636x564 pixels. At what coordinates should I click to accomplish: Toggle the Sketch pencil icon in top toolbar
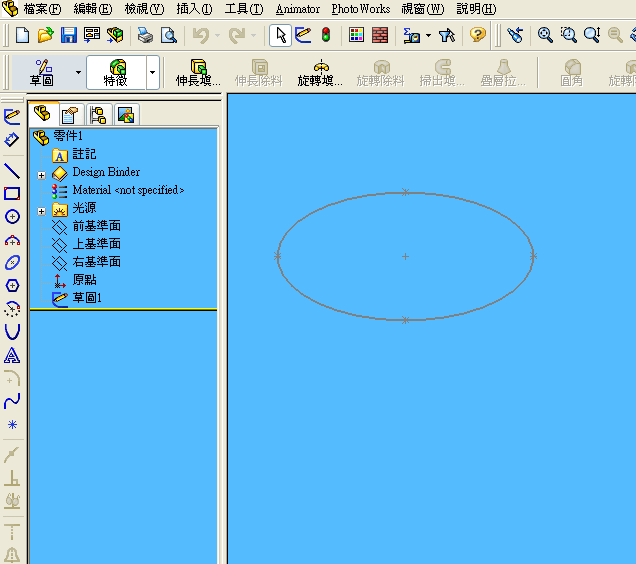pos(303,35)
